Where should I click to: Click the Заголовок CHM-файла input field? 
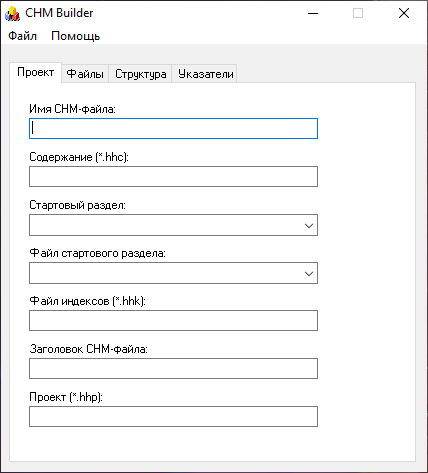[x=173, y=368]
